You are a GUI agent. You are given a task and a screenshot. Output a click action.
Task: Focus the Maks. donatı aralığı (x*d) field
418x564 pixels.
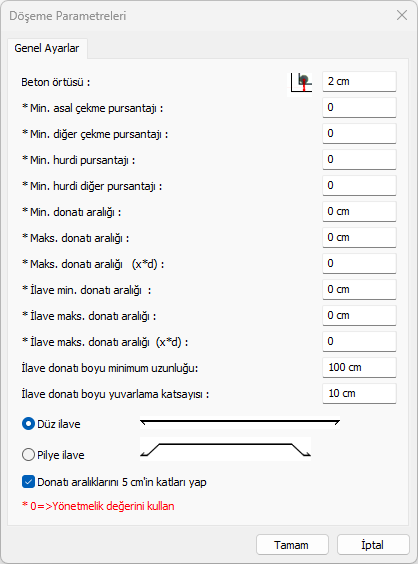coord(359,263)
